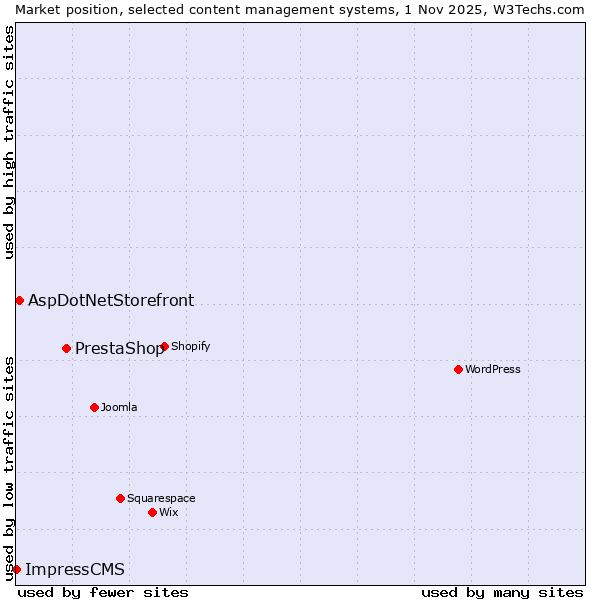Click the ImpressCMS text label
Screen dimensions: 600x600
75,570
